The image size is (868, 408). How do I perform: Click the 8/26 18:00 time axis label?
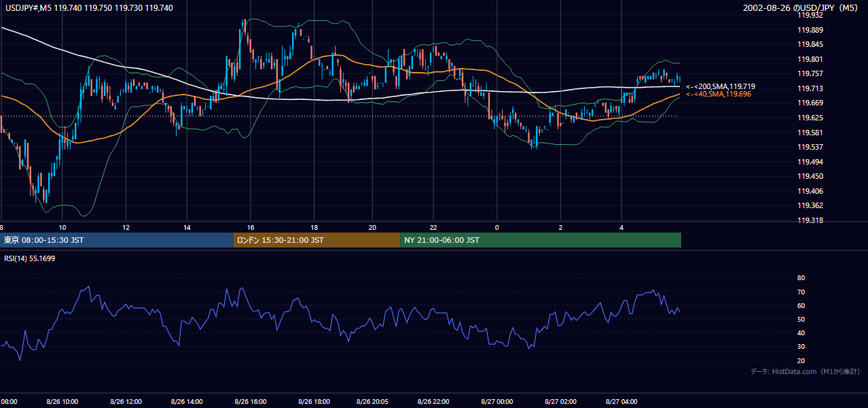314,401
